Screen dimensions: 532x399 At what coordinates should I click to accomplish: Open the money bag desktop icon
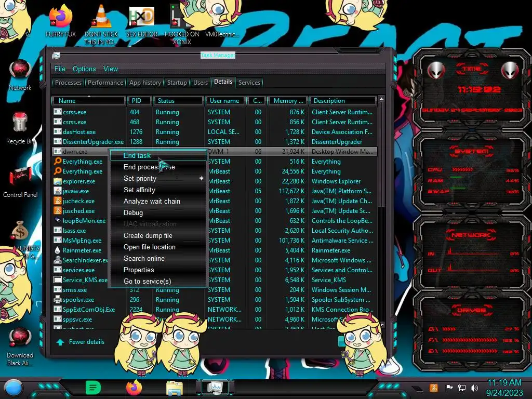click(20, 231)
